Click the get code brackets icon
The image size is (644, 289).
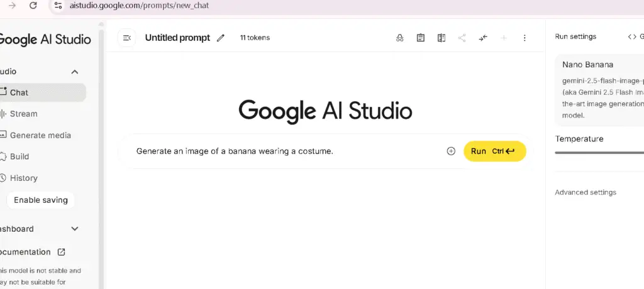632,36
